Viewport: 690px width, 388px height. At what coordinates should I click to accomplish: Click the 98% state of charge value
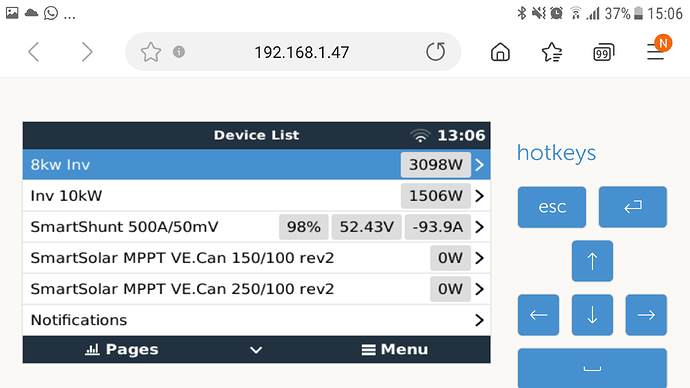(304, 227)
